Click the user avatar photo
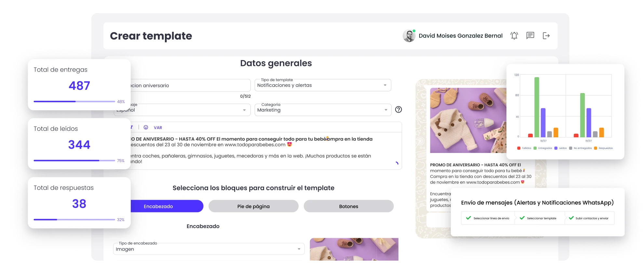The width and height of the screenshot is (644, 272). (x=409, y=36)
